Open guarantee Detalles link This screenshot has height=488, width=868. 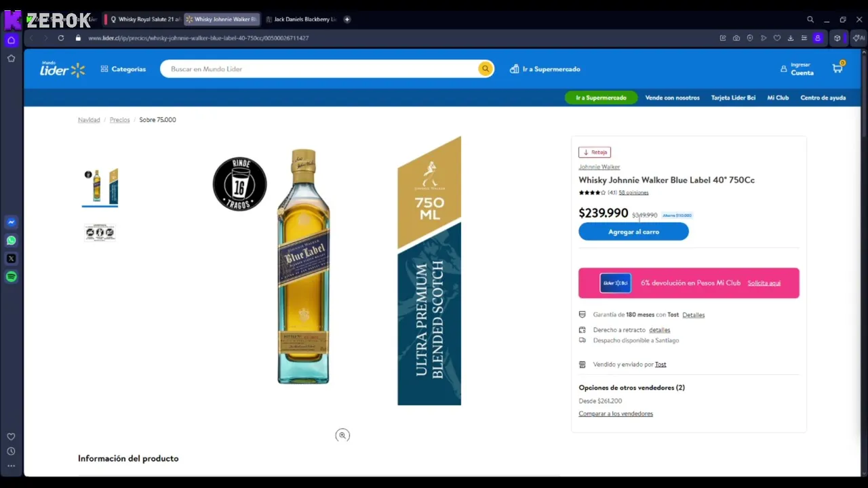693,315
